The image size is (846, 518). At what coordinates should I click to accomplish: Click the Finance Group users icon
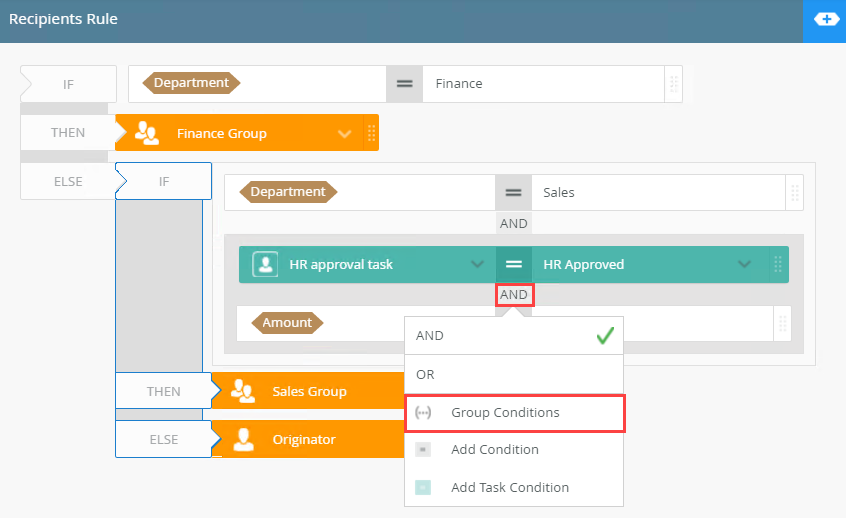(x=146, y=133)
